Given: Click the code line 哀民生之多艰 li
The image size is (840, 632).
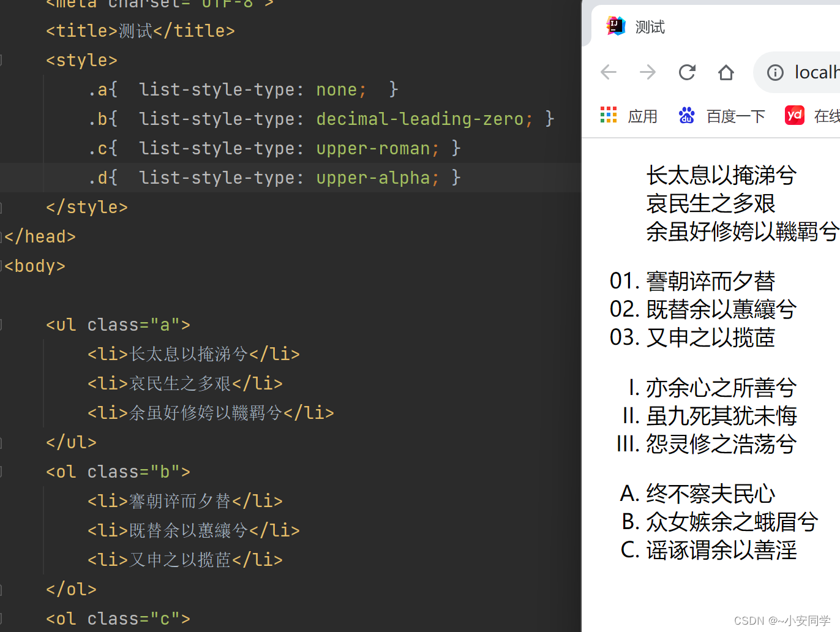Looking at the screenshot, I should 185,383.
